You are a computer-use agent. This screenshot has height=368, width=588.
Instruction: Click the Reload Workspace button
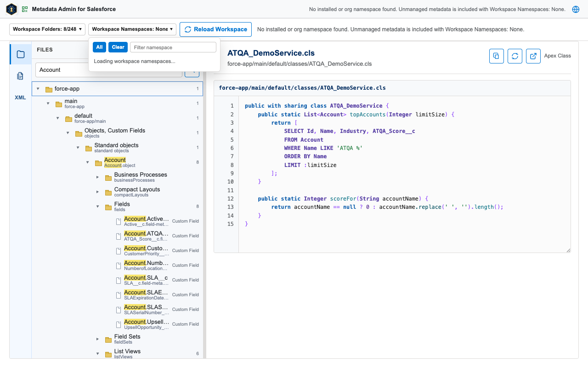(215, 29)
